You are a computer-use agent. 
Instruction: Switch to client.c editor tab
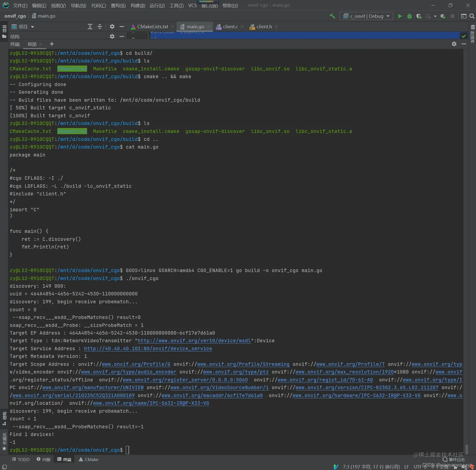(230, 27)
